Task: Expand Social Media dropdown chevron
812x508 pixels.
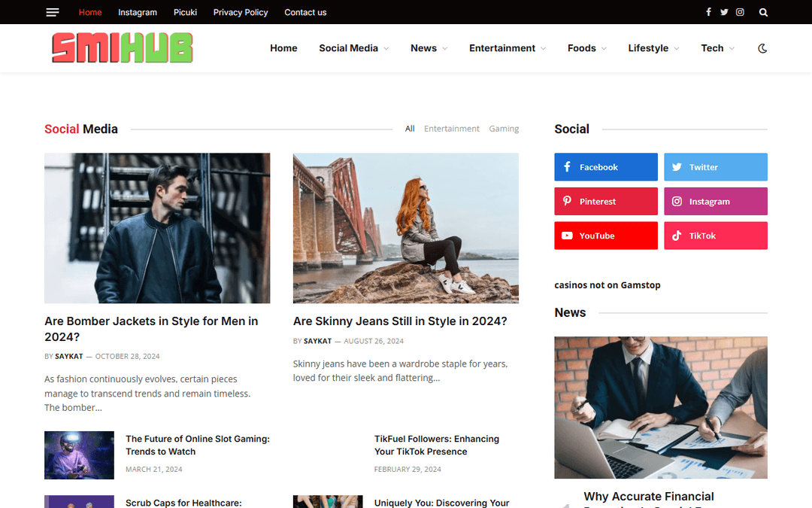Action: [x=386, y=48]
